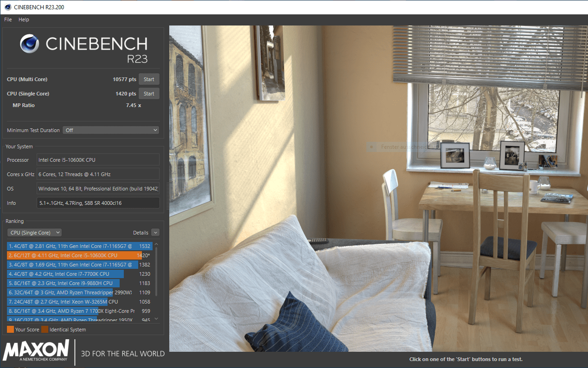Click the Cinebench title bar app icon
This screenshot has width=588, height=368.
pyautogui.click(x=7, y=6)
